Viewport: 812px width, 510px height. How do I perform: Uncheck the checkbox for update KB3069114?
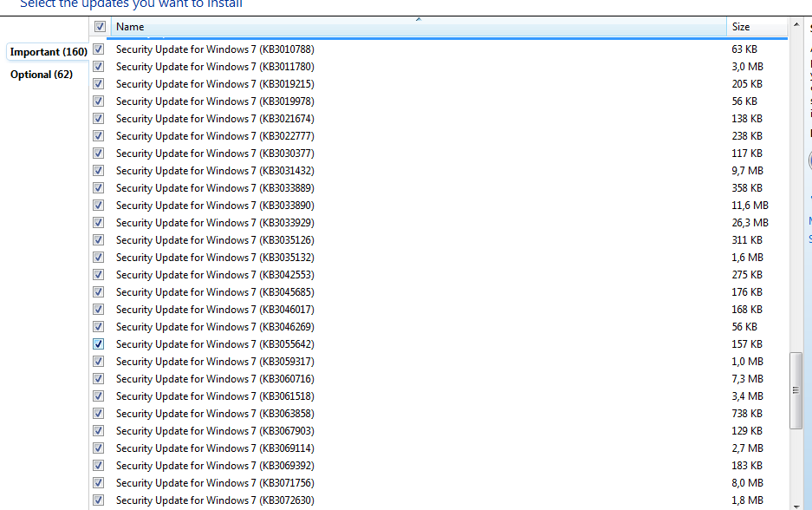coord(99,448)
